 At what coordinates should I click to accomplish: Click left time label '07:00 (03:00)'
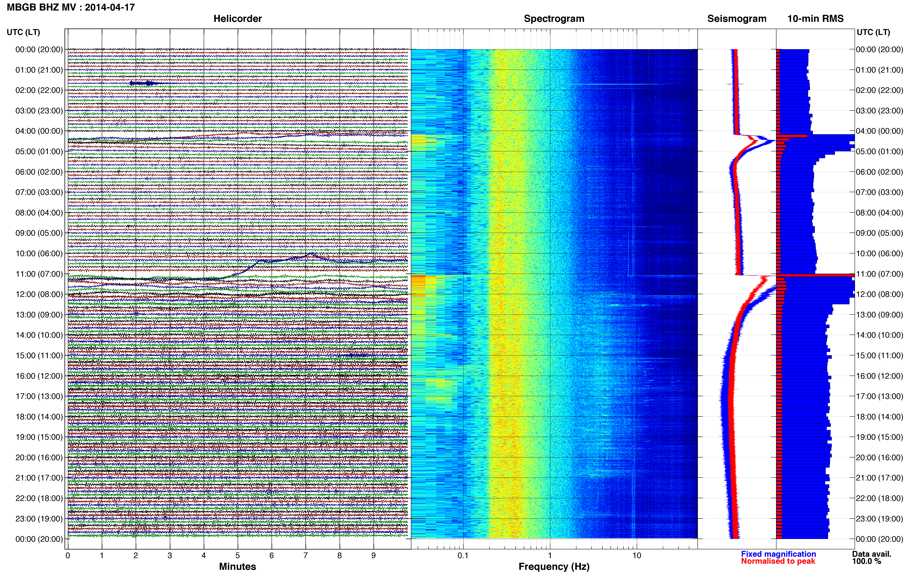39,192
